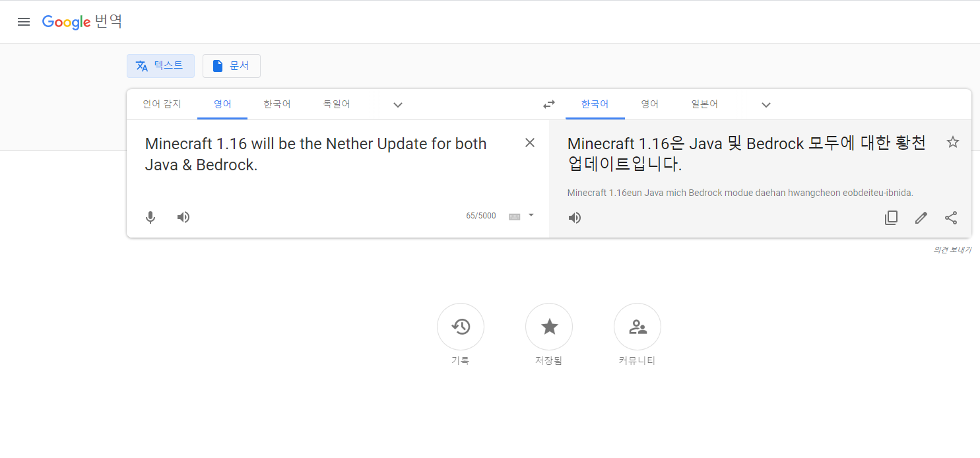
Task: Click the 65/5000 character counter
Action: tap(481, 216)
